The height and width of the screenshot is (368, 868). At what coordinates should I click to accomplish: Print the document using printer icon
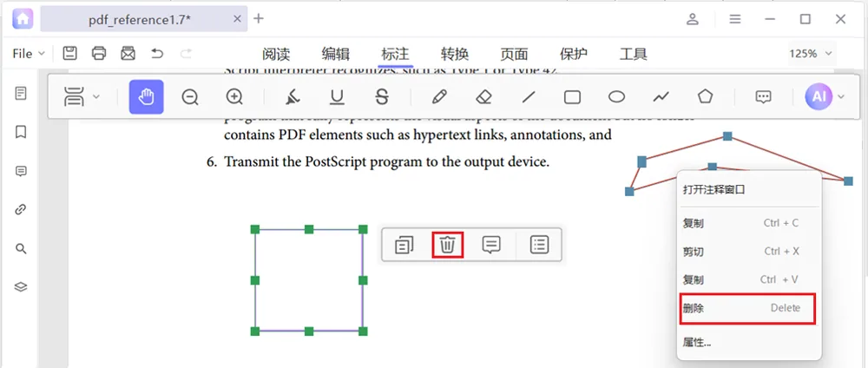click(99, 53)
